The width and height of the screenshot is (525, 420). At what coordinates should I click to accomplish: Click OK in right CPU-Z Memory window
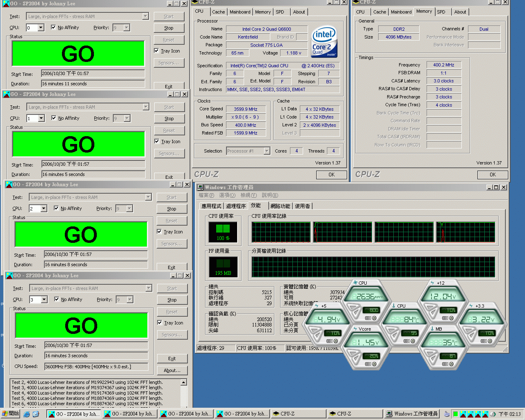tap(493, 175)
